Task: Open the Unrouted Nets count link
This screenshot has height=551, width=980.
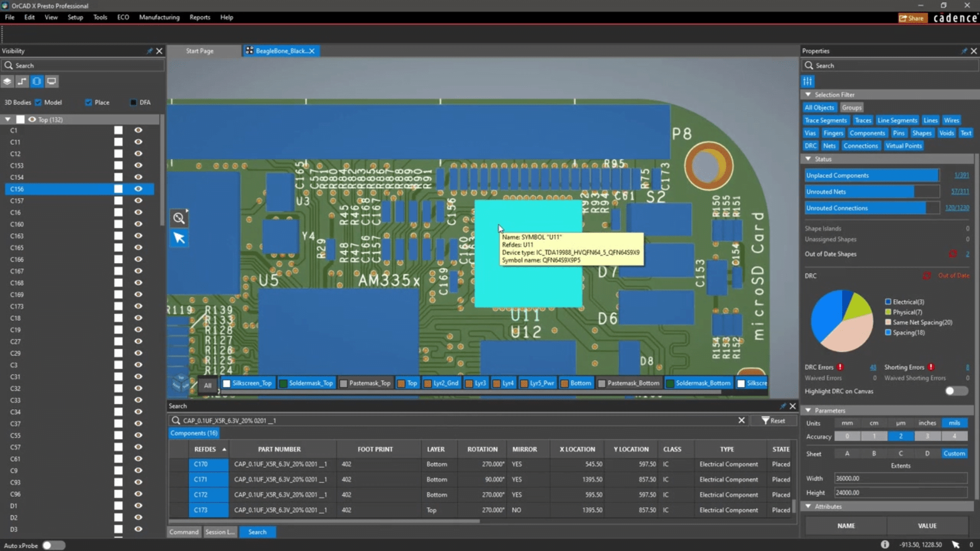Action: click(960, 192)
